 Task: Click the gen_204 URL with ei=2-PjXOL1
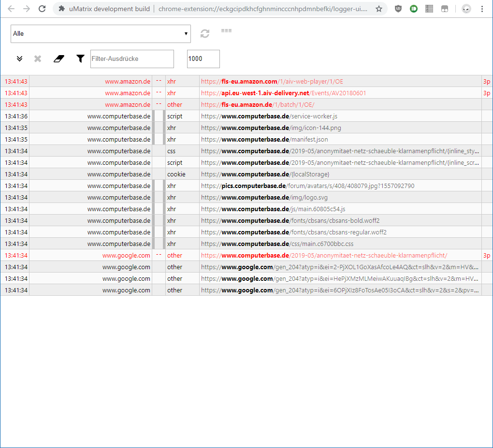point(340,267)
